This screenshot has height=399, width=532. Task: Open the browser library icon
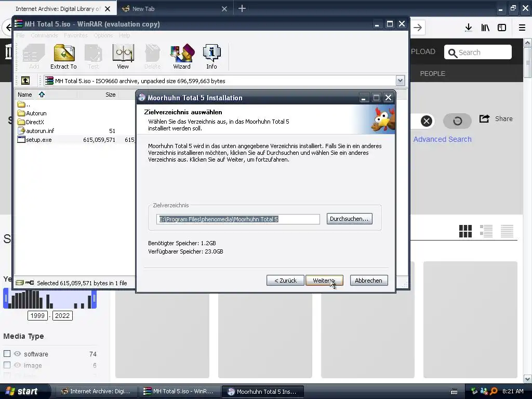(x=485, y=28)
